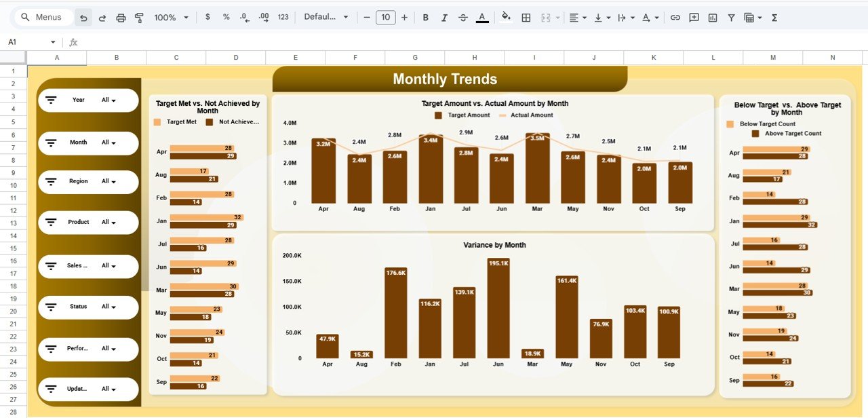The height and width of the screenshot is (418, 868).
Task: Toggle italic formatting
Action: coord(444,17)
